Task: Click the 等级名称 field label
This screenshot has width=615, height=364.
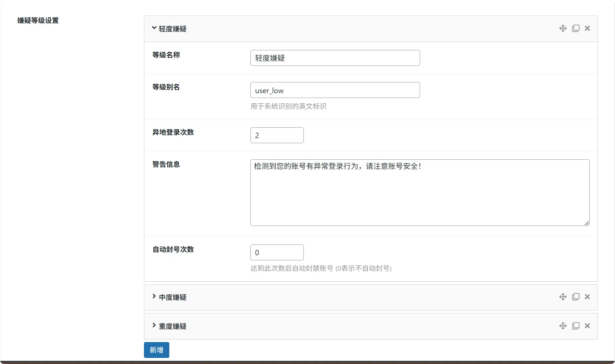Action: click(x=166, y=55)
